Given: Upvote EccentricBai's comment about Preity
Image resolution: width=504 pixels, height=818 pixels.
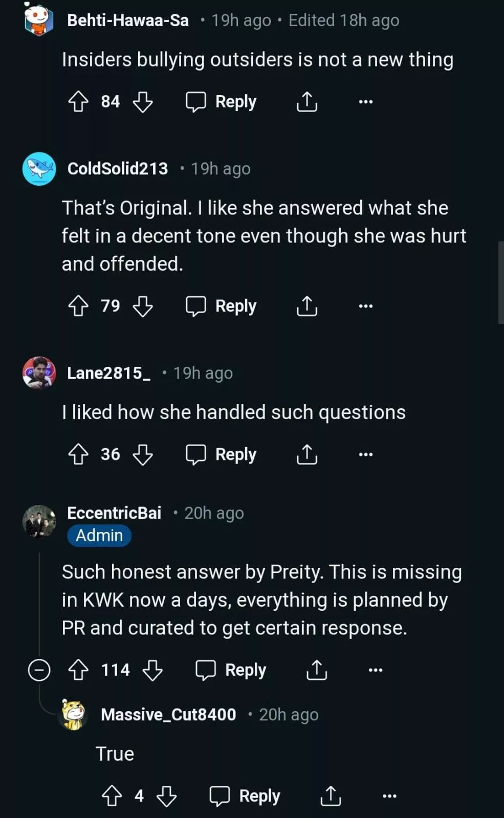Looking at the screenshot, I should pyautogui.click(x=78, y=670).
